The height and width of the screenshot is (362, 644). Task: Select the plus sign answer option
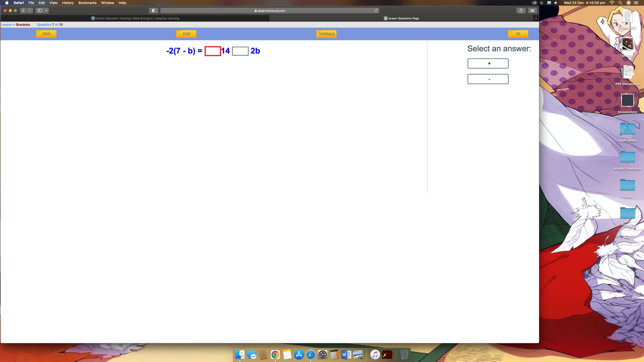click(x=488, y=63)
